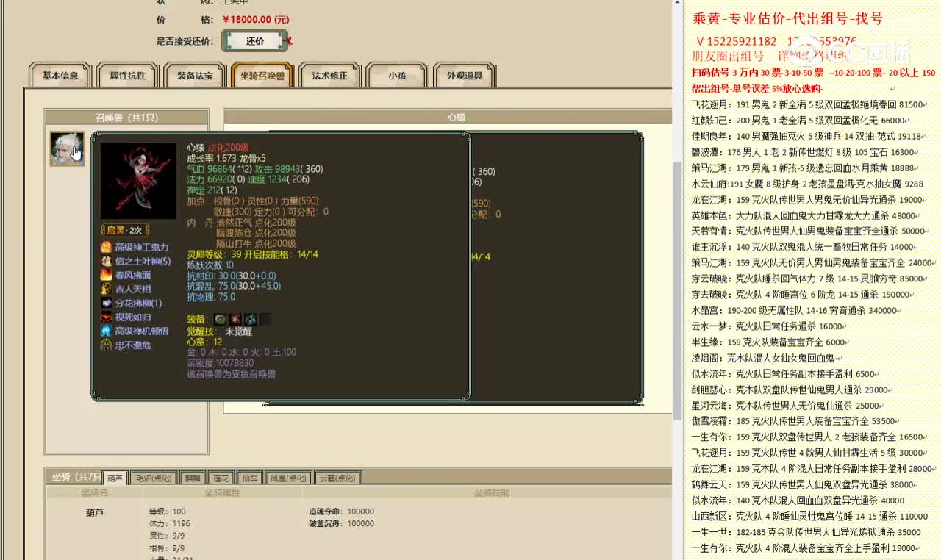Click the 亲密度:10078830 text
Image resolution: width=941 pixels, height=560 pixels.
pos(221,363)
